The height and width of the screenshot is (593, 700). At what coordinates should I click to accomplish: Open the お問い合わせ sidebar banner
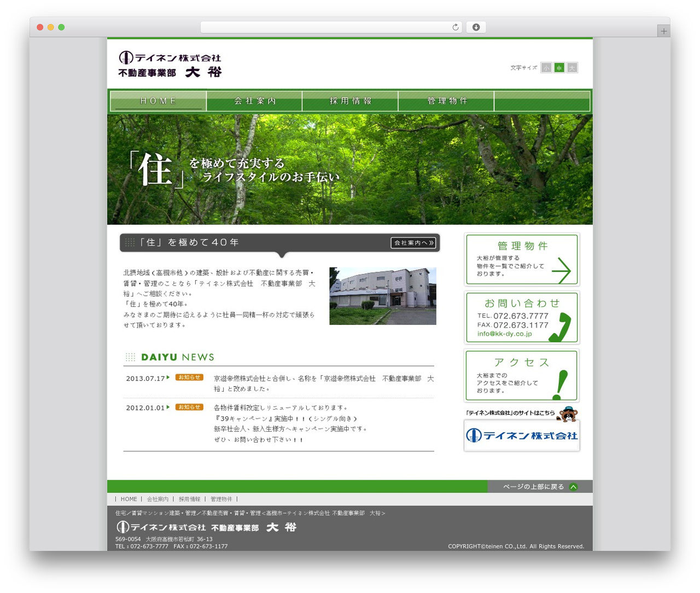(522, 318)
